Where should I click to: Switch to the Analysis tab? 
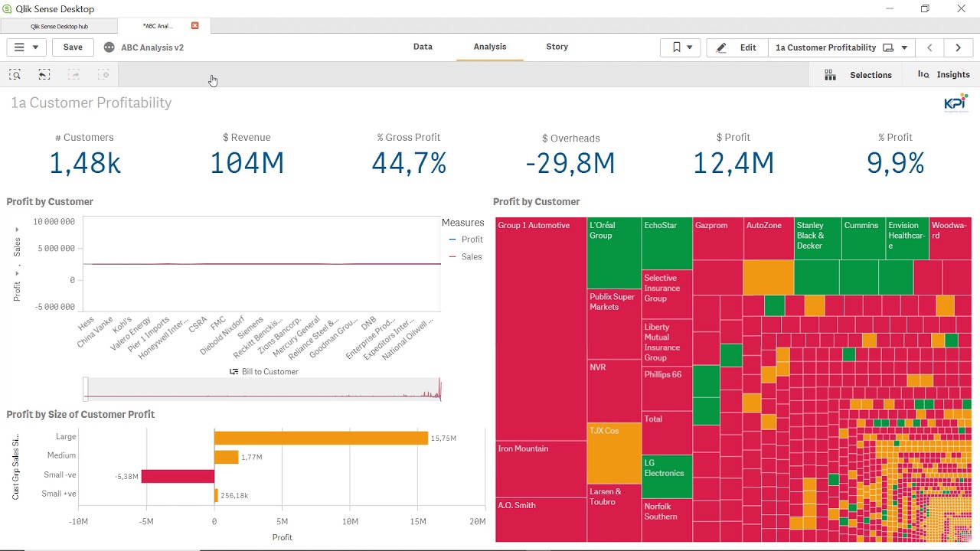click(x=490, y=47)
